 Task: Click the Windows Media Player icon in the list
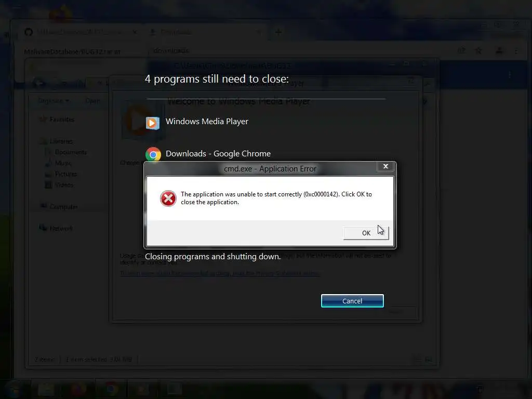click(x=153, y=123)
